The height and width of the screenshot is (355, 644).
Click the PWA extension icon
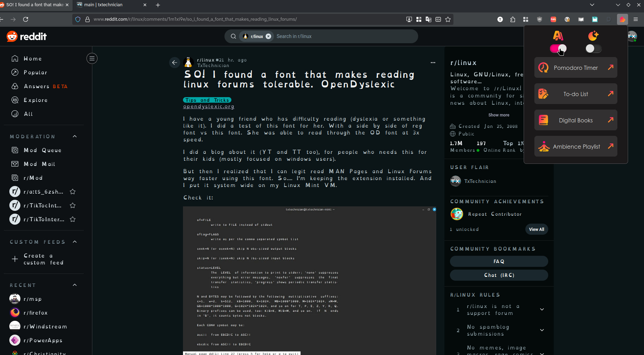click(x=553, y=19)
